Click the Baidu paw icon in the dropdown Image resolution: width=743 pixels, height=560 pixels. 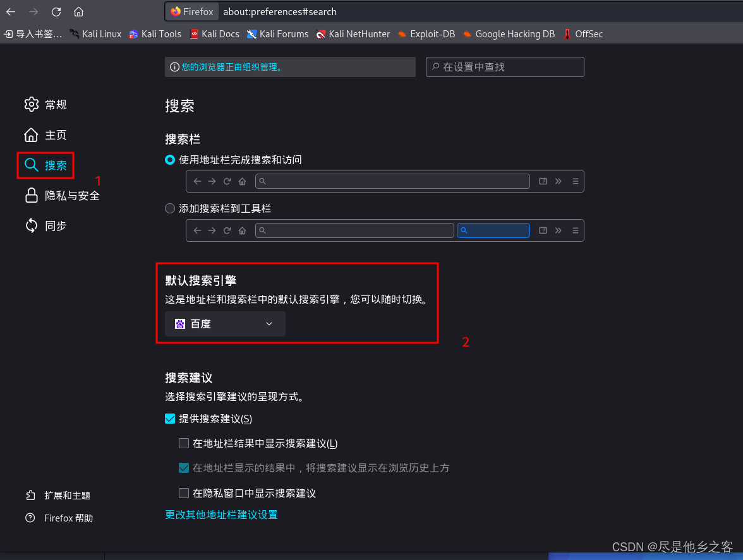point(179,324)
